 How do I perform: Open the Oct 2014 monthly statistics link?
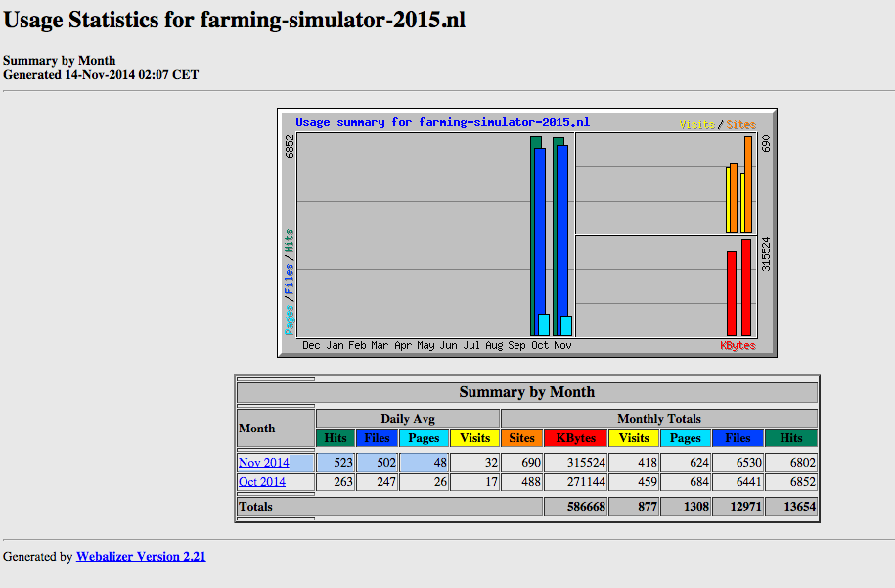262,481
